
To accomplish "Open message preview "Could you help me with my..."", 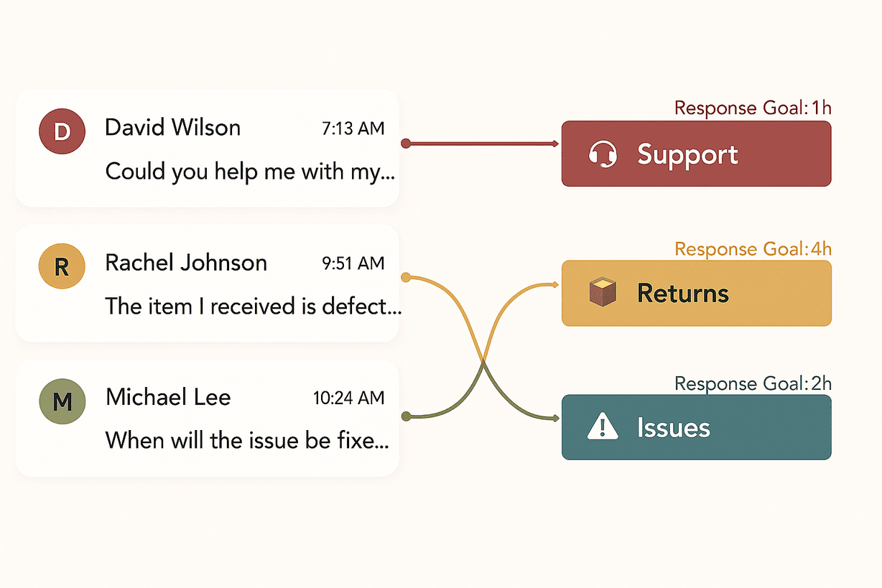I will 250,172.
